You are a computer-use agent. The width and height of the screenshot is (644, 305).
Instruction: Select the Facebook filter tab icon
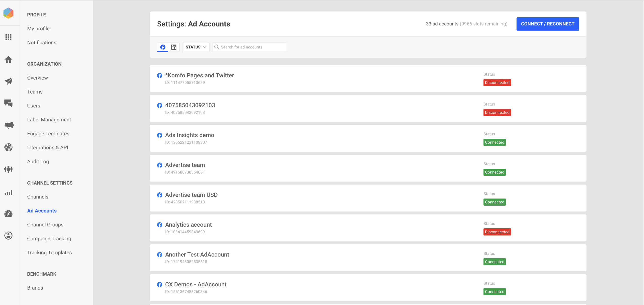coord(163,47)
